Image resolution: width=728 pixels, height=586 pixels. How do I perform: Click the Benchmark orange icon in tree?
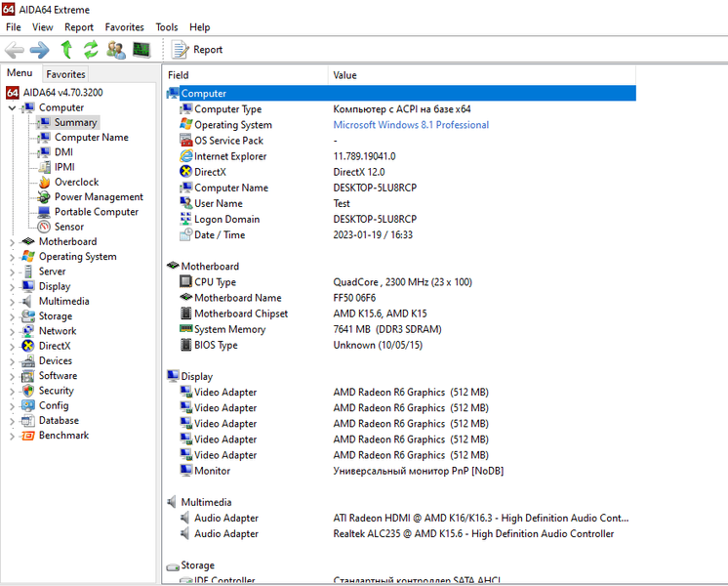tap(28, 436)
